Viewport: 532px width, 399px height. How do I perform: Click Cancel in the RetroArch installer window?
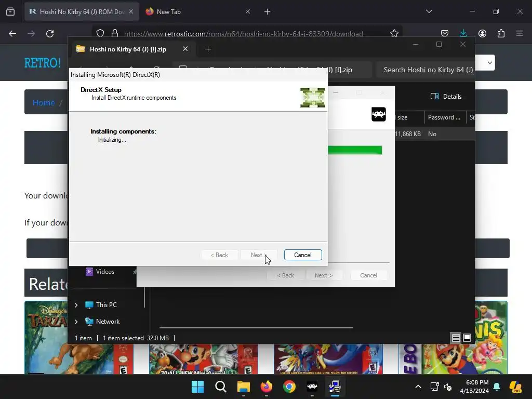pyautogui.click(x=368, y=275)
